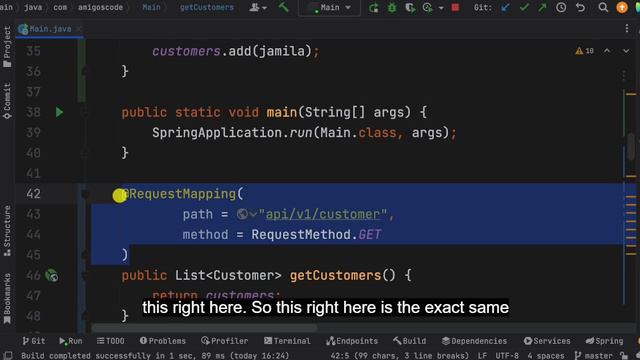Click the 'amigoscode' breadcrumb
640x360 pixels.
(100, 7)
